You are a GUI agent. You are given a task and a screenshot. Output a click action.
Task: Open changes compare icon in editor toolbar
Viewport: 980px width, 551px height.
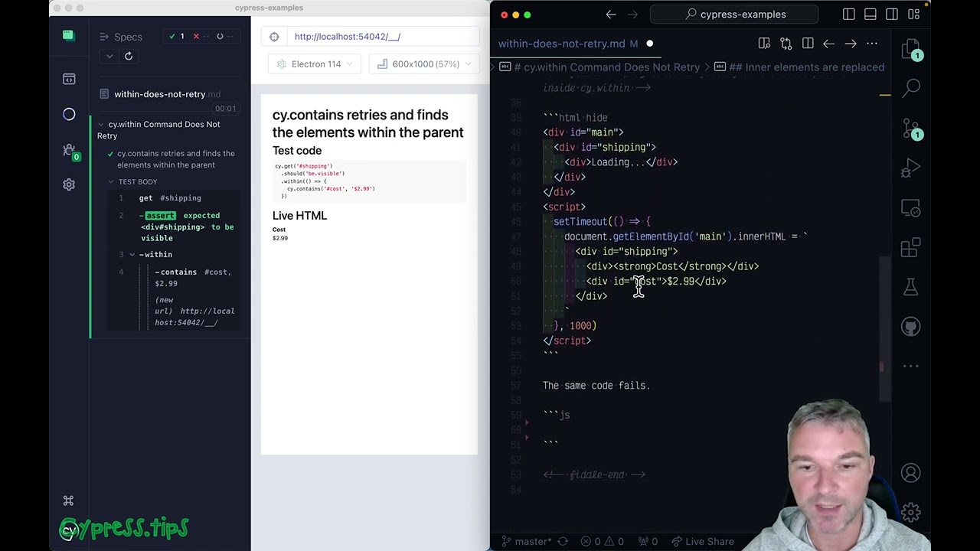click(786, 44)
